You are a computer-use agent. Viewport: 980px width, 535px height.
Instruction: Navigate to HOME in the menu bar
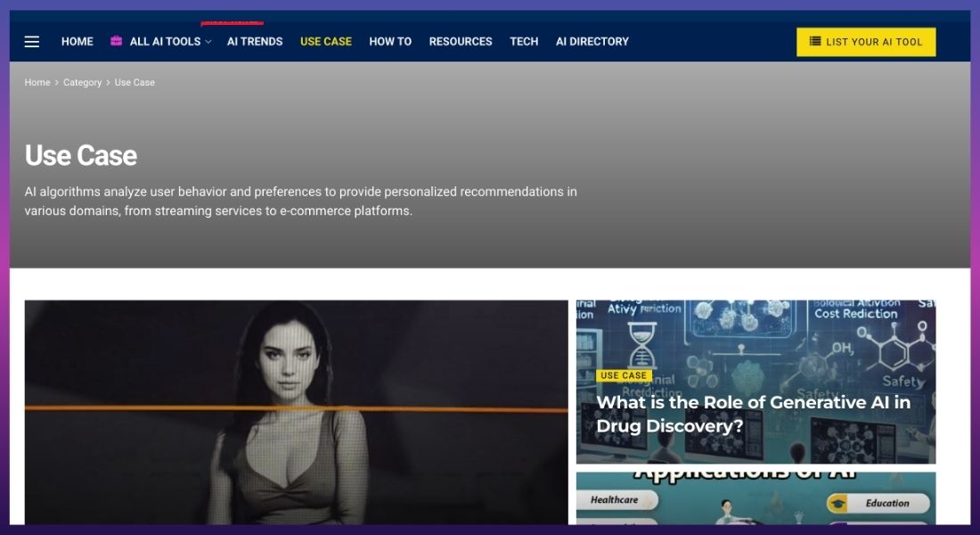pos(77,41)
